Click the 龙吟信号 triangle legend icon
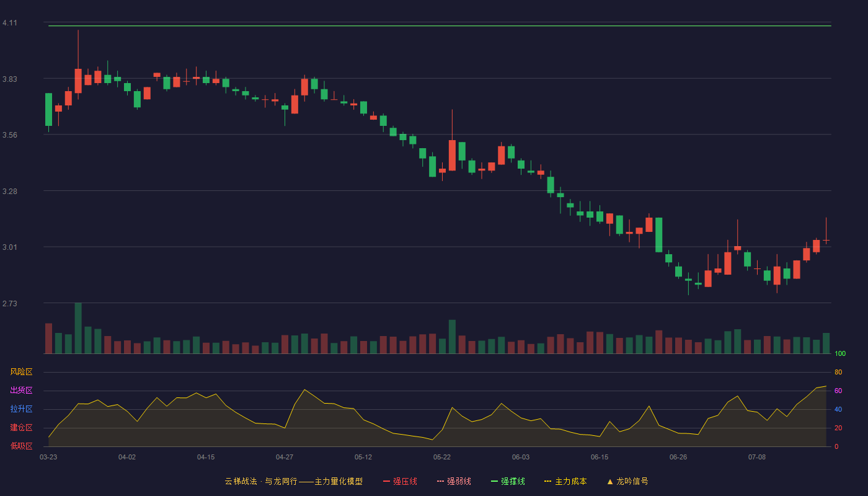 [x=609, y=481]
